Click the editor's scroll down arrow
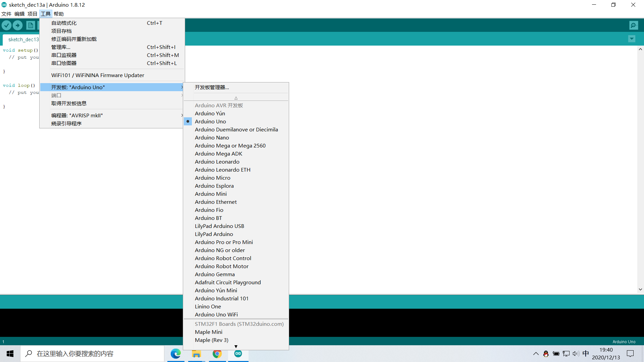 pyautogui.click(x=640, y=289)
